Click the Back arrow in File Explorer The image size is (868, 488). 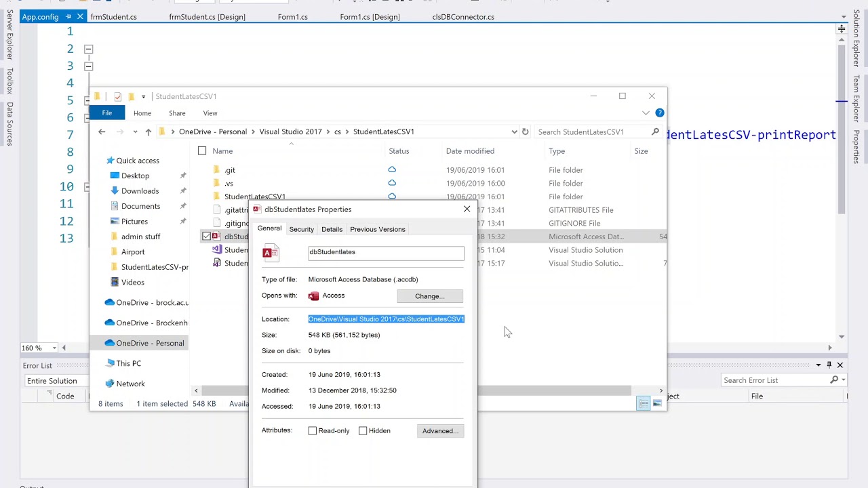[102, 131]
